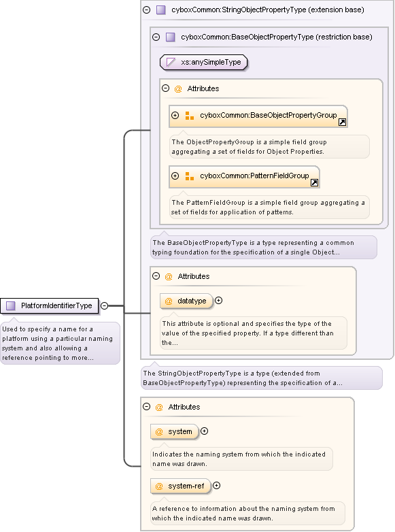
Task: Expand the system-ref attribute details
Action: point(216,486)
